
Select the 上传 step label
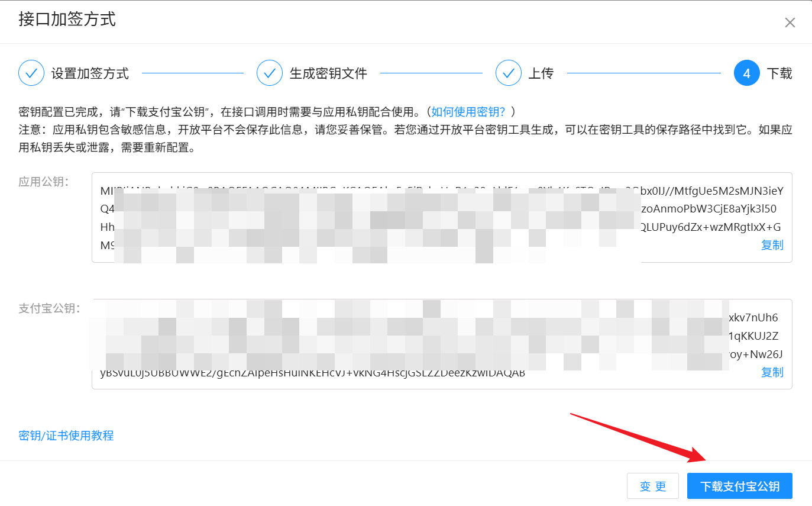541,74
